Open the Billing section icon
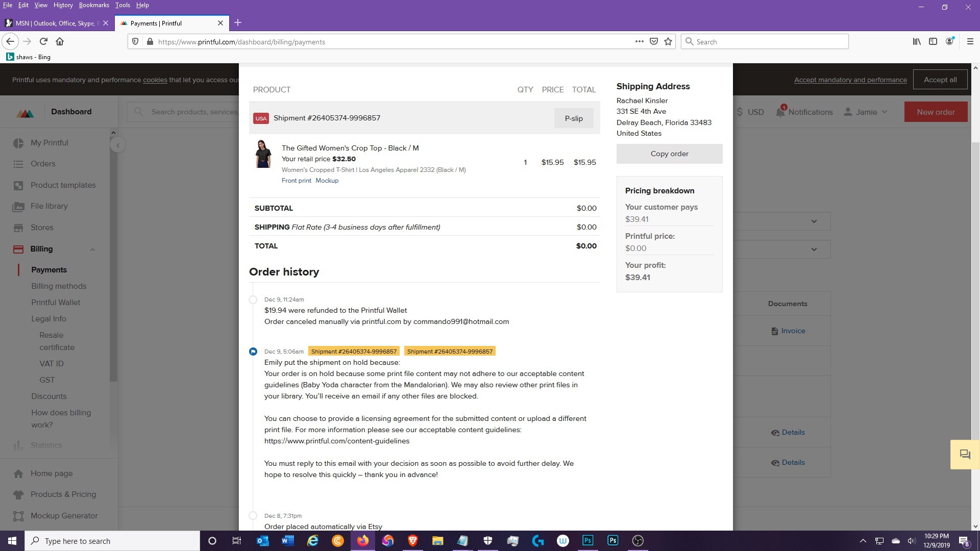980x551 pixels. pos(18,249)
